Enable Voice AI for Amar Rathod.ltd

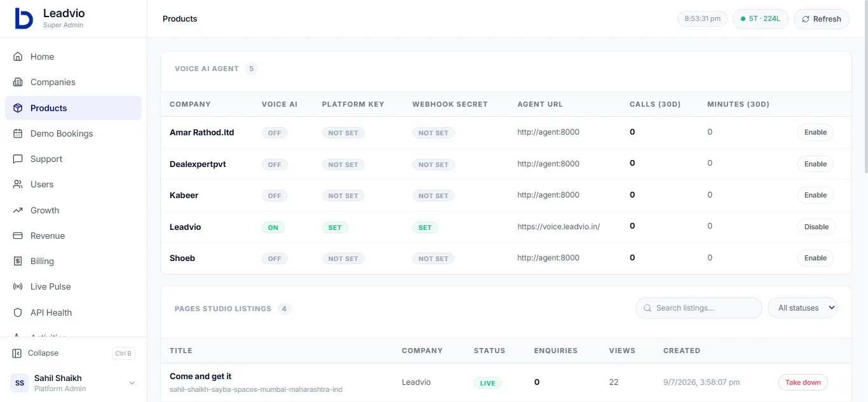point(815,132)
